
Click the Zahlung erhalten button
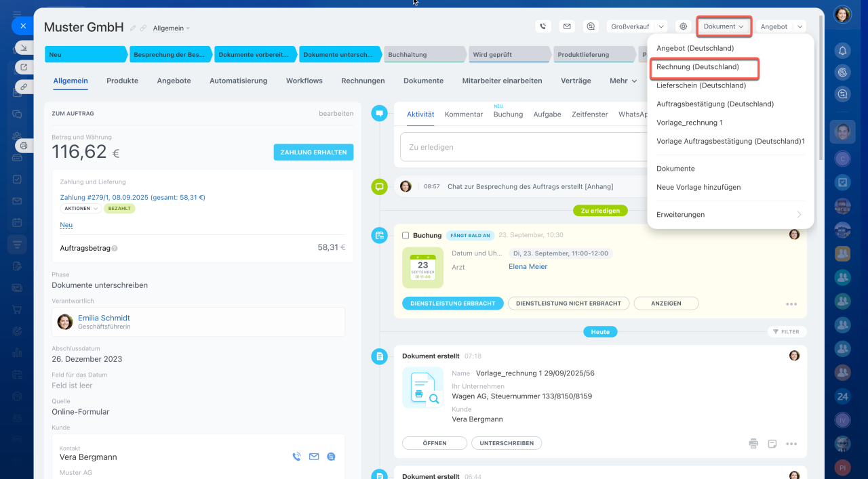tap(313, 152)
